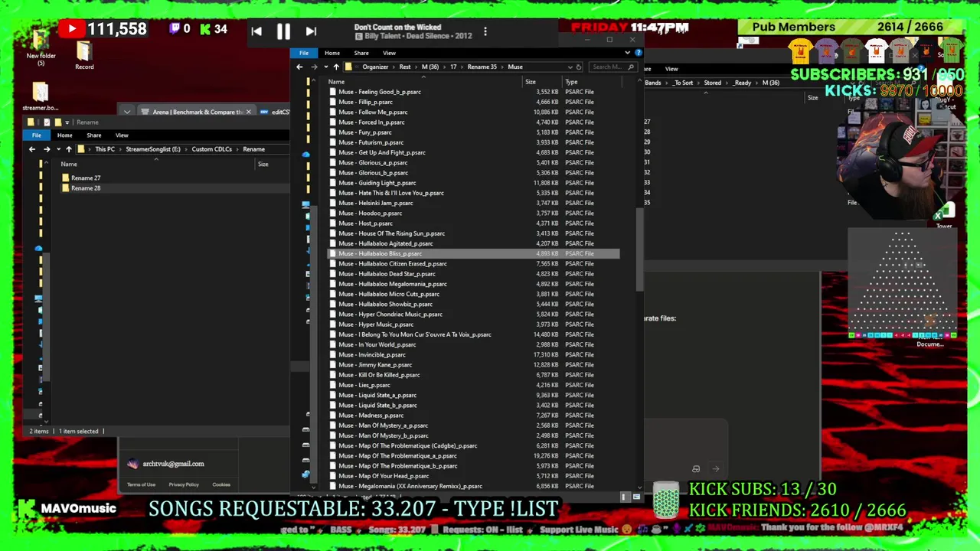The width and height of the screenshot is (980, 551).
Task: Open browser tab search dropdown arrow
Action: tap(127, 112)
